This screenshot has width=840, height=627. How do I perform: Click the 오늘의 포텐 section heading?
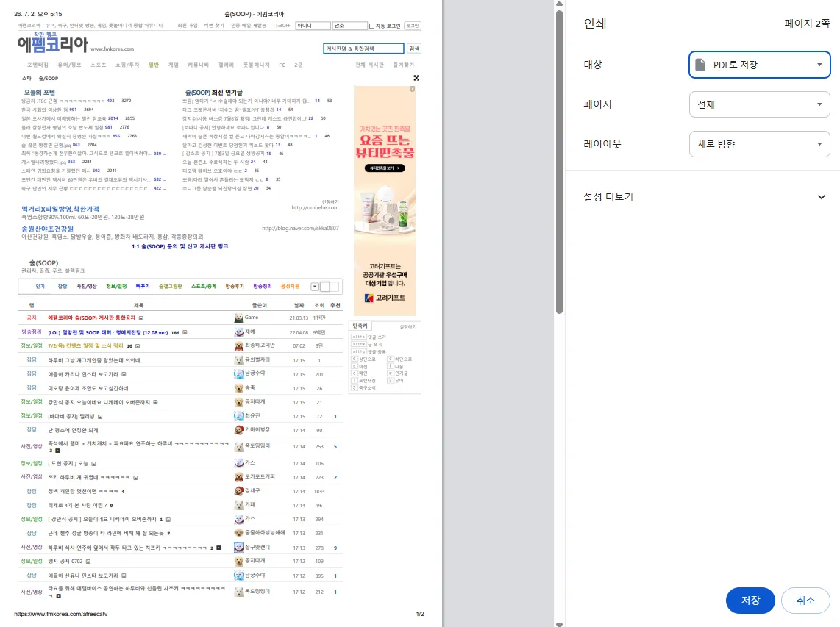click(x=39, y=92)
